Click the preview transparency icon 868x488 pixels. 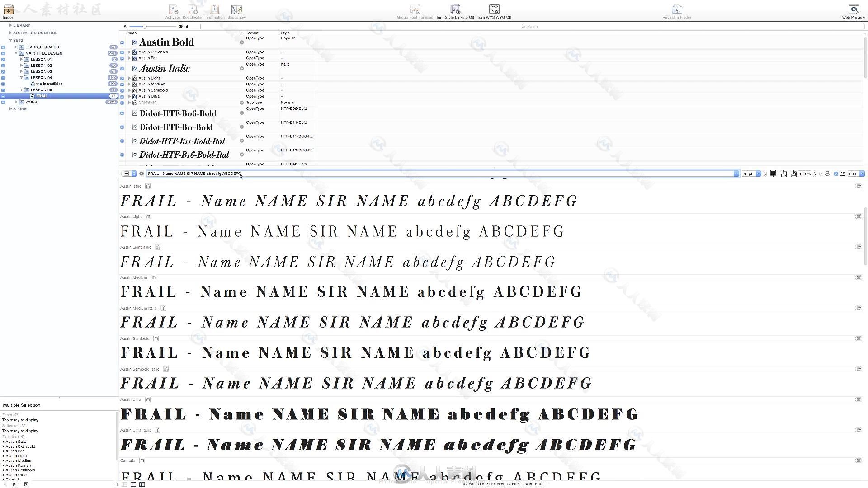(x=793, y=174)
